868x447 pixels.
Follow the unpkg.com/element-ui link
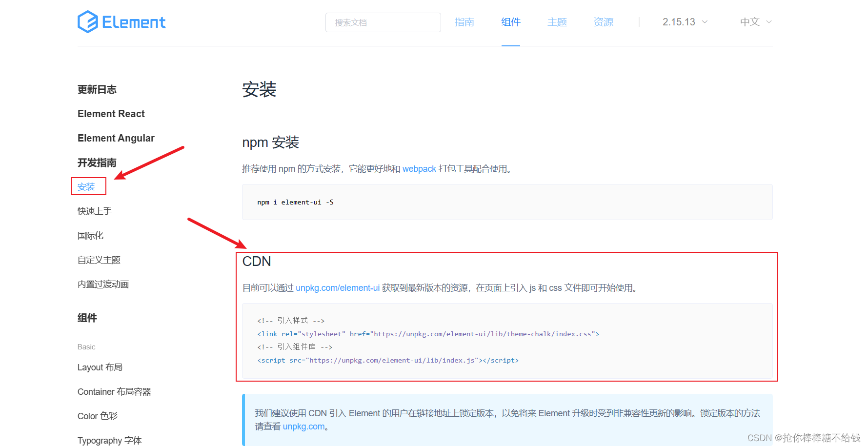coord(338,288)
